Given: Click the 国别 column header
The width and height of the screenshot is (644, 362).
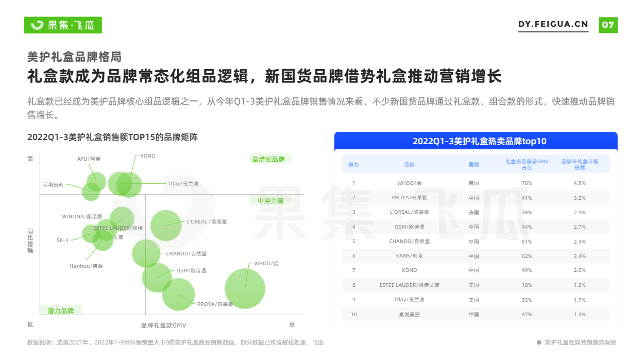Looking at the screenshot, I should click(x=473, y=165).
